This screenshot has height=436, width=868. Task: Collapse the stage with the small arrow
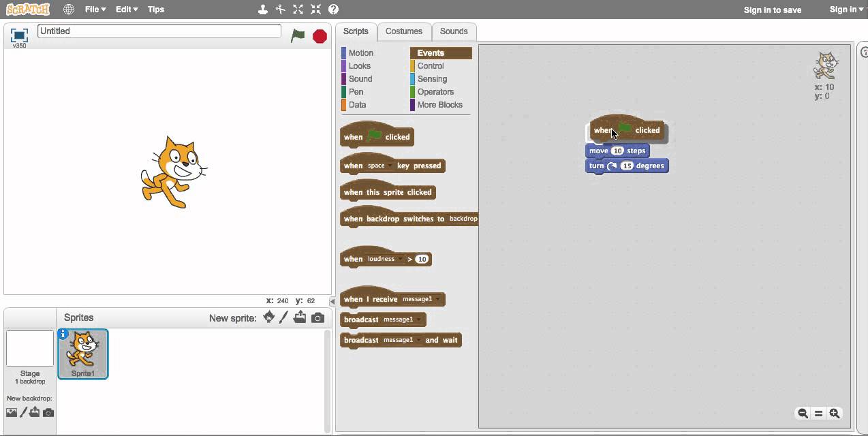click(x=332, y=301)
